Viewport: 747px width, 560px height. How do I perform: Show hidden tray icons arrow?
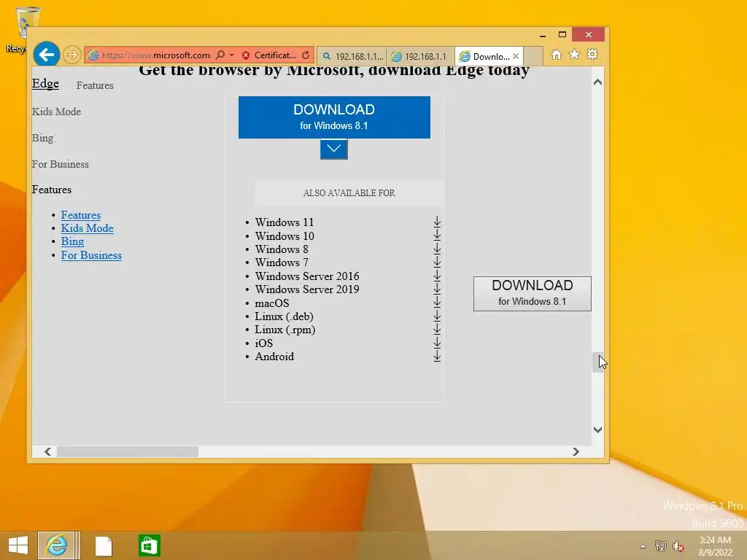[643, 546]
